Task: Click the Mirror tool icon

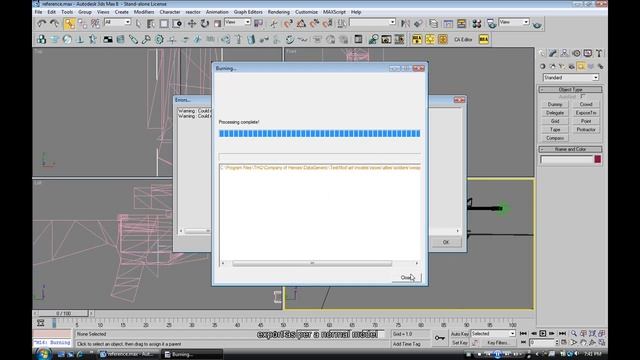Action: pos(405,24)
